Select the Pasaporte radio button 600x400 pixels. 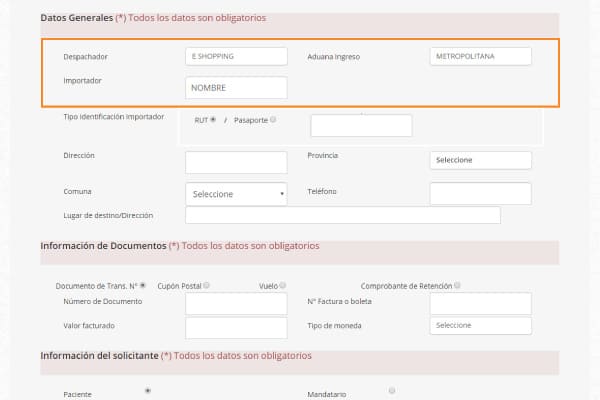pyautogui.click(x=273, y=120)
